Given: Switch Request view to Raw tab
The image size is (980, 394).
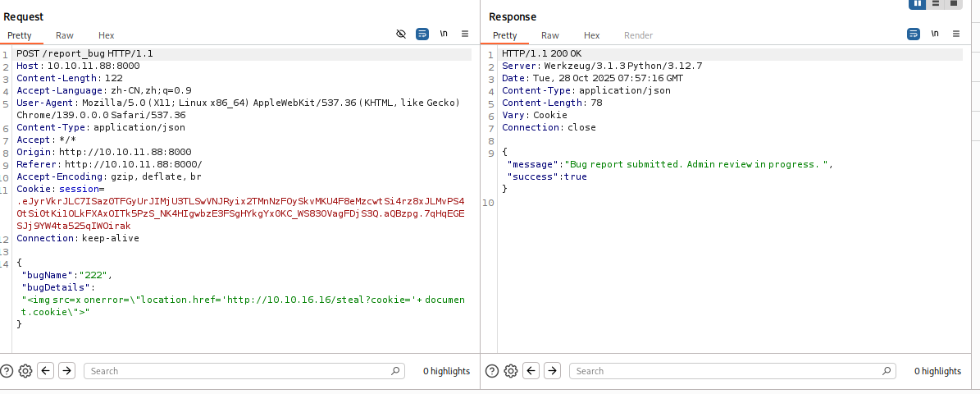Looking at the screenshot, I should 64,35.
